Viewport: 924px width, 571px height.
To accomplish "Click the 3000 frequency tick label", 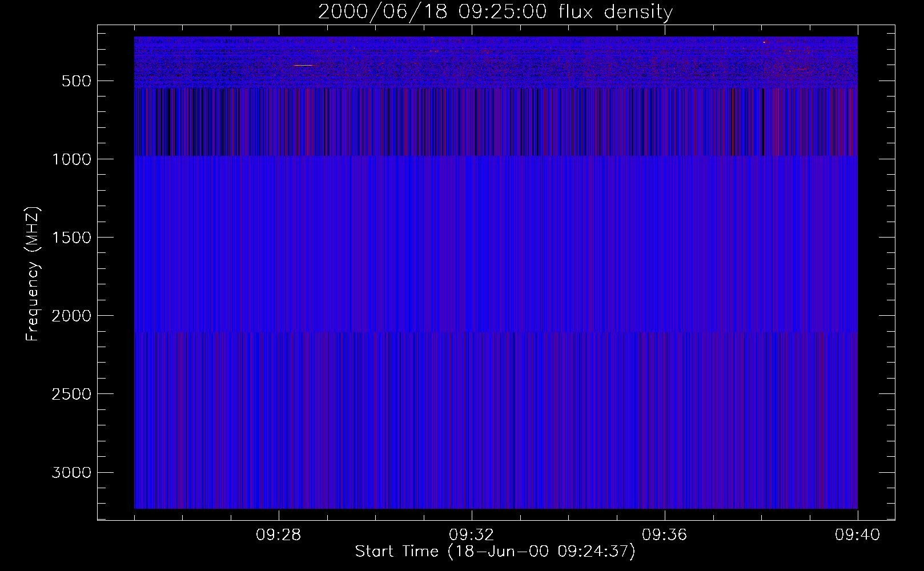I will click(71, 473).
